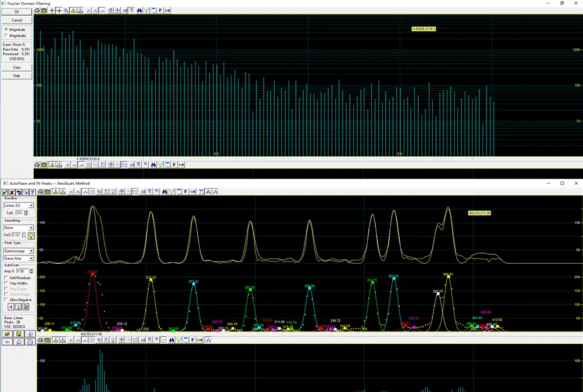The image size is (583, 392).
Task: Open help with the question mark icon
Action: pos(33,192)
